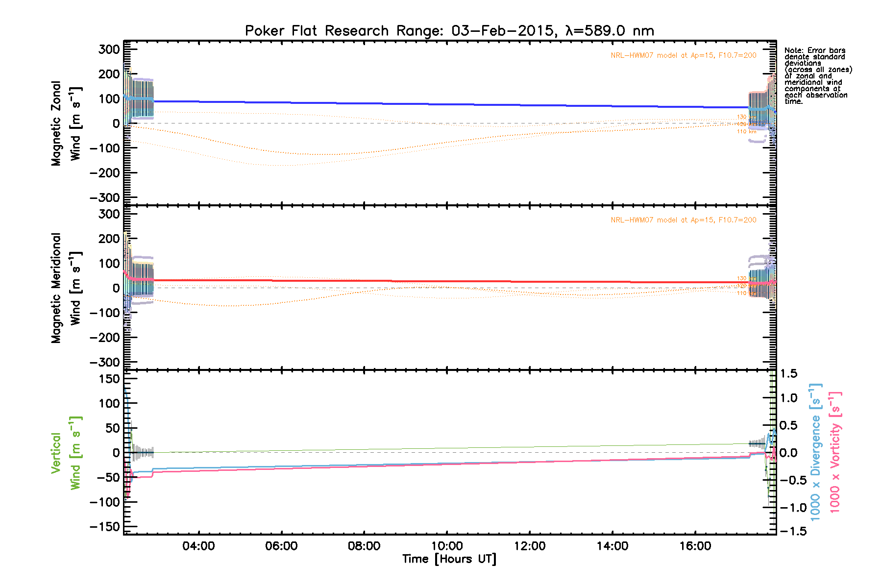Click the 1.5 tick on right axis
Screen dimensions: 882x588
coord(788,374)
